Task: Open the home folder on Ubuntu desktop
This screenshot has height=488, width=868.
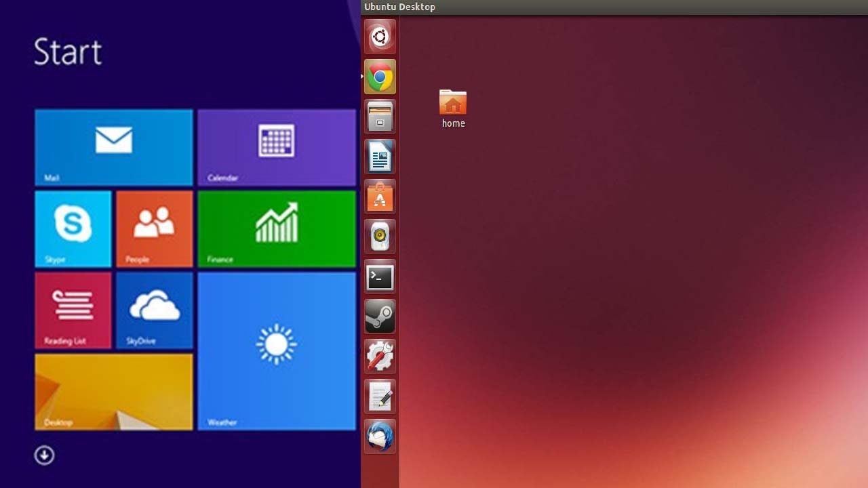Action: pyautogui.click(x=453, y=108)
